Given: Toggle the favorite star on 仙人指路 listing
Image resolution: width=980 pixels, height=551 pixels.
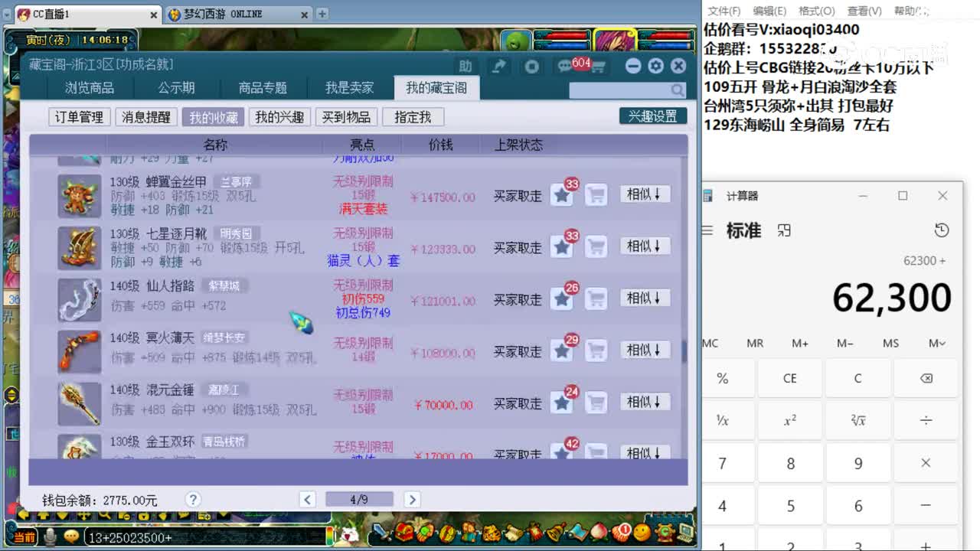Looking at the screenshot, I should pyautogui.click(x=563, y=299).
